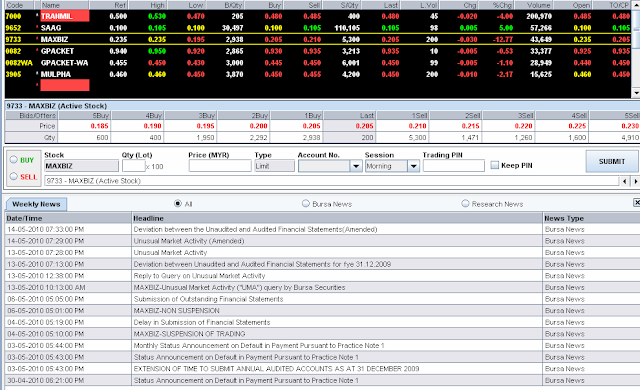Close the news panel with X
The height and width of the screenshot is (390, 640).
(x=636, y=202)
